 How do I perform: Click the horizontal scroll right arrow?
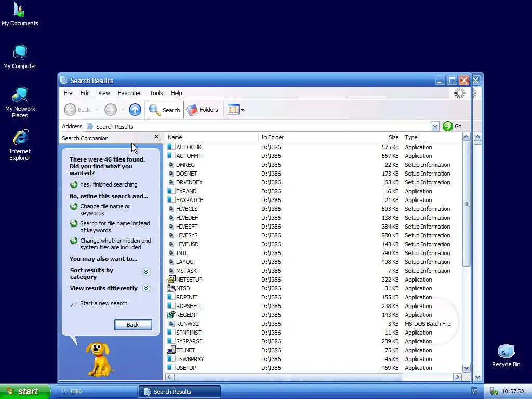click(x=457, y=377)
